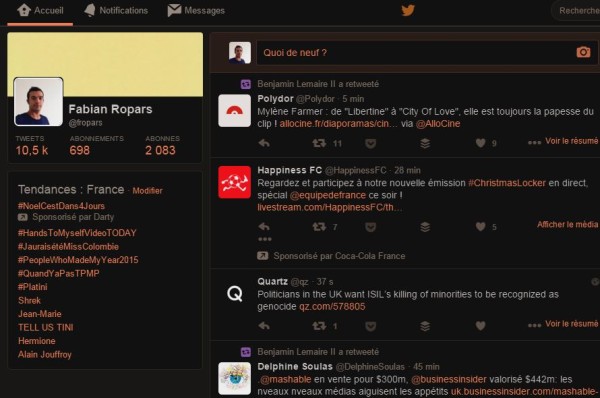Like the Quartz tweet
The height and width of the screenshot is (398, 600).
[x=481, y=326]
